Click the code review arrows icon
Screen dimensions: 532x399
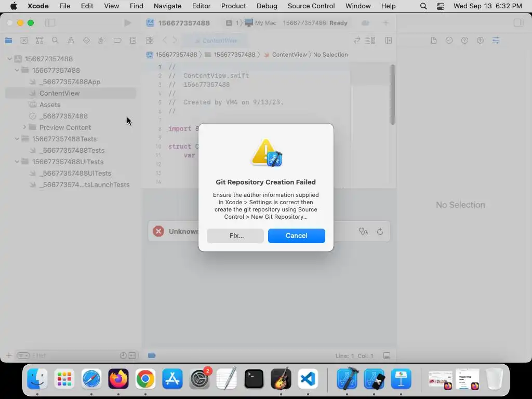(356, 41)
